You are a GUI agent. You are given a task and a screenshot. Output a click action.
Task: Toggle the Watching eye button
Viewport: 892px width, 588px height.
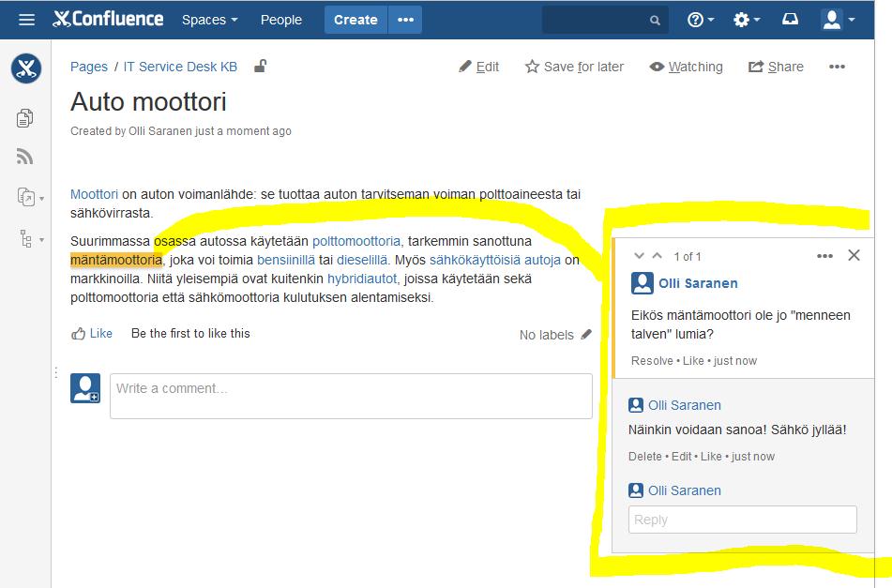(686, 68)
